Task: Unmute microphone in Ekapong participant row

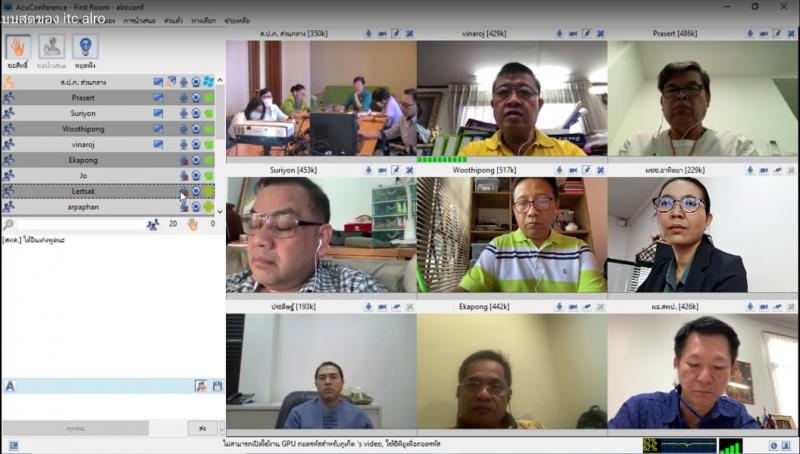Action: pyautogui.click(x=184, y=160)
